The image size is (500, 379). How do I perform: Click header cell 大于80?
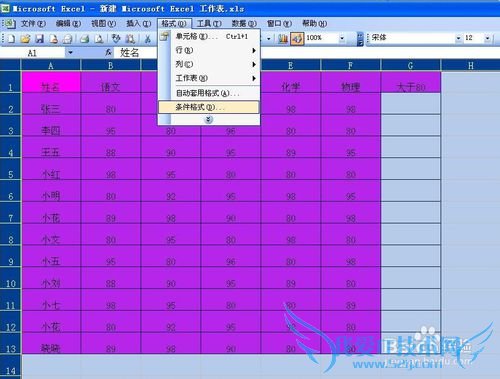point(410,82)
